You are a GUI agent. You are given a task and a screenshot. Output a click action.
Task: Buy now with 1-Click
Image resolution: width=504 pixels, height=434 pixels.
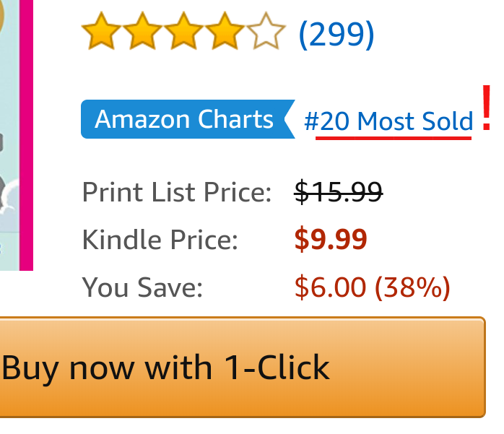click(x=243, y=367)
